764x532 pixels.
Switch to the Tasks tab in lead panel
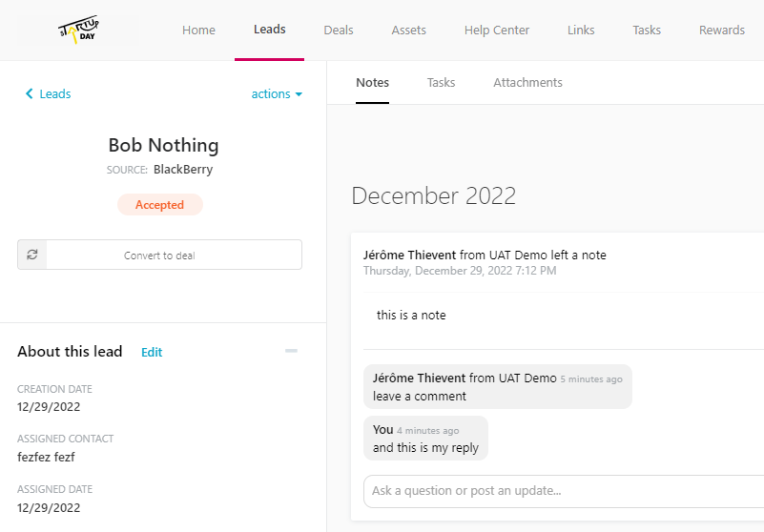[441, 82]
